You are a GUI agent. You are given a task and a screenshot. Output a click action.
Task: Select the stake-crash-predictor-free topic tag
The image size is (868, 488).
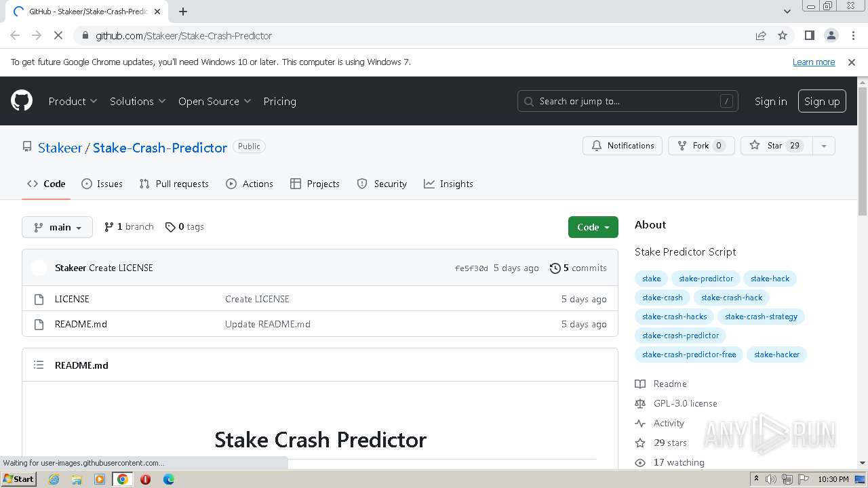point(689,354)
